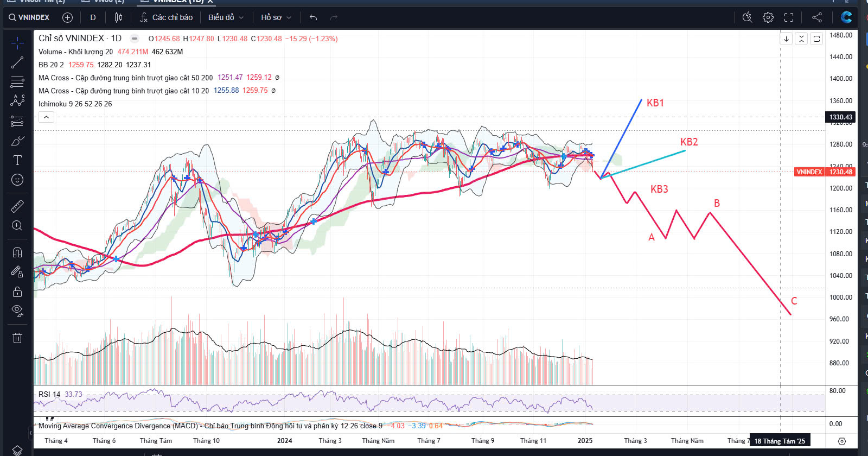Select the RSI 14 indicator legend

(x=49, y=394)
